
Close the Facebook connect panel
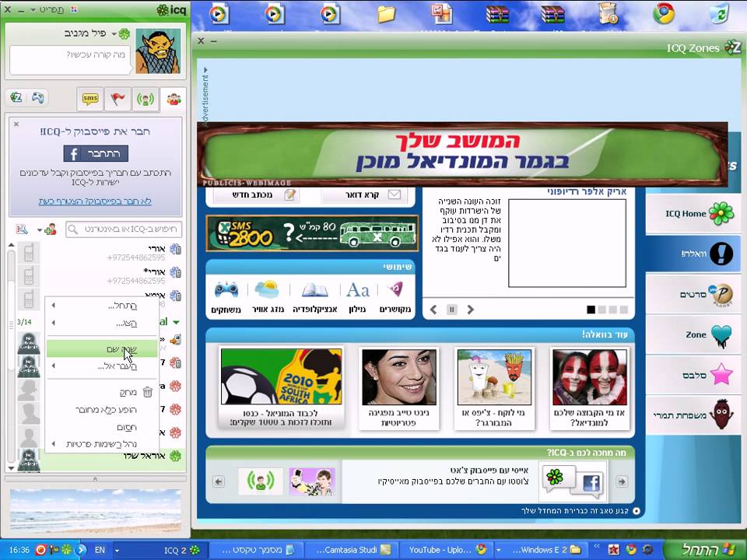coord(16,124)
